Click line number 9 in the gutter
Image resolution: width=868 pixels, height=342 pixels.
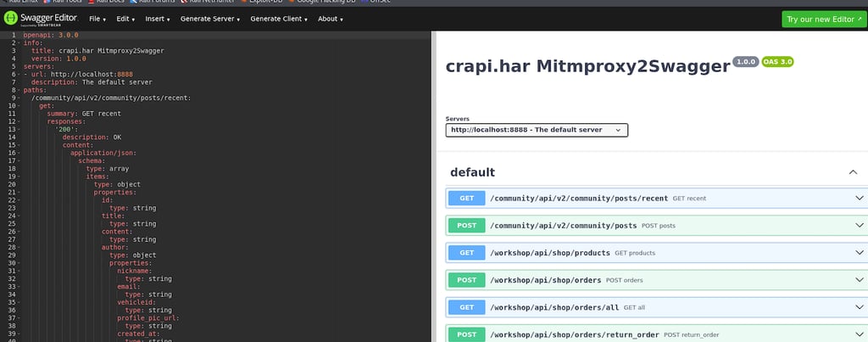[14, 98]
